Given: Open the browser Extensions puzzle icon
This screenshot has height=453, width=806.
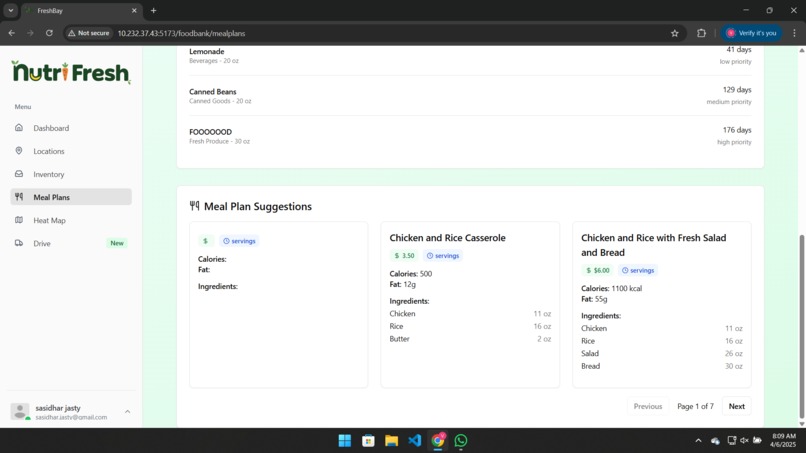Looking at the screenshot, I should [x=701, y=33].
